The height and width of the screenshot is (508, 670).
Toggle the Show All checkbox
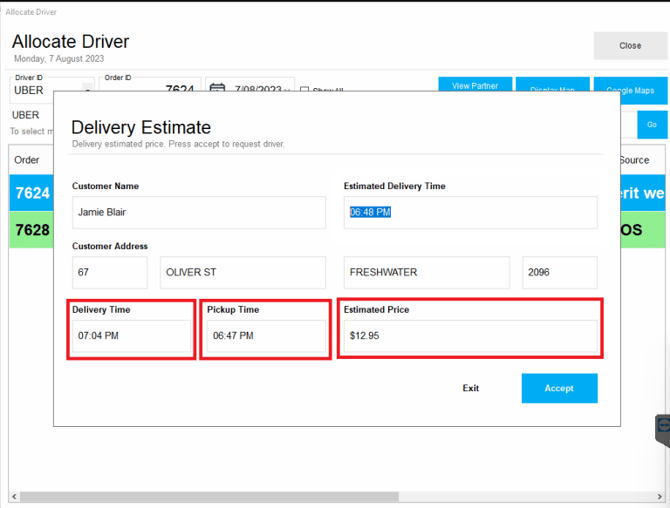pyautogui.click(x=305, y=90)
